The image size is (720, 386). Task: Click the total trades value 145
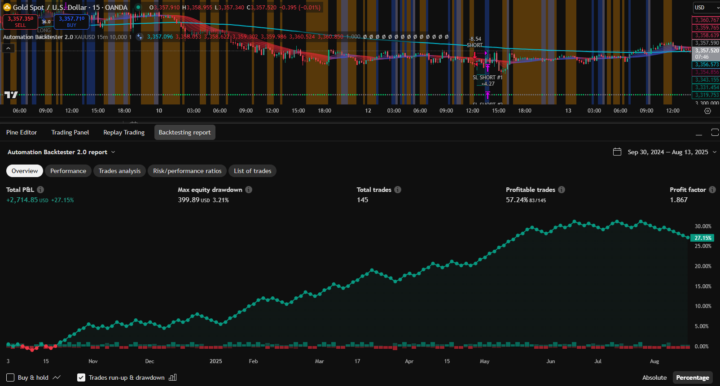click(x=362, y=200)
